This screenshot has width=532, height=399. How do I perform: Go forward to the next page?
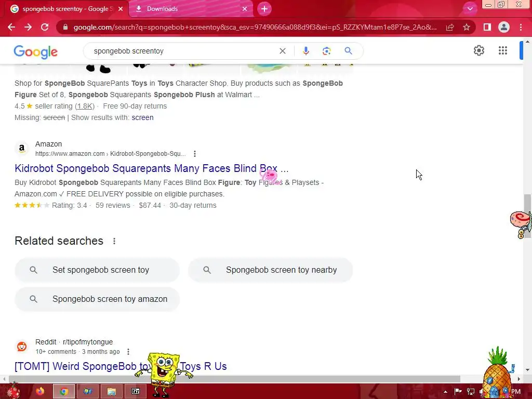pyautogui.click(x=28, y=27)
